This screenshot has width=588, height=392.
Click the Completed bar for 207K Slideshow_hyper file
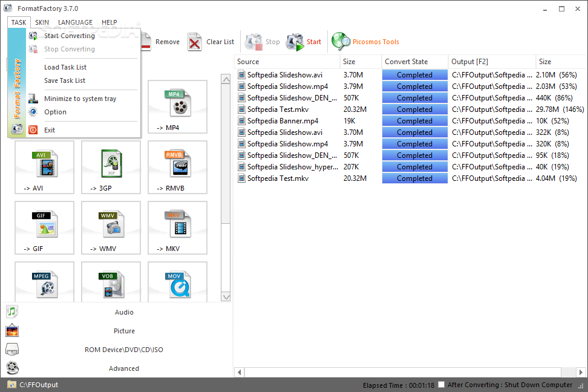tap(415, 167)
